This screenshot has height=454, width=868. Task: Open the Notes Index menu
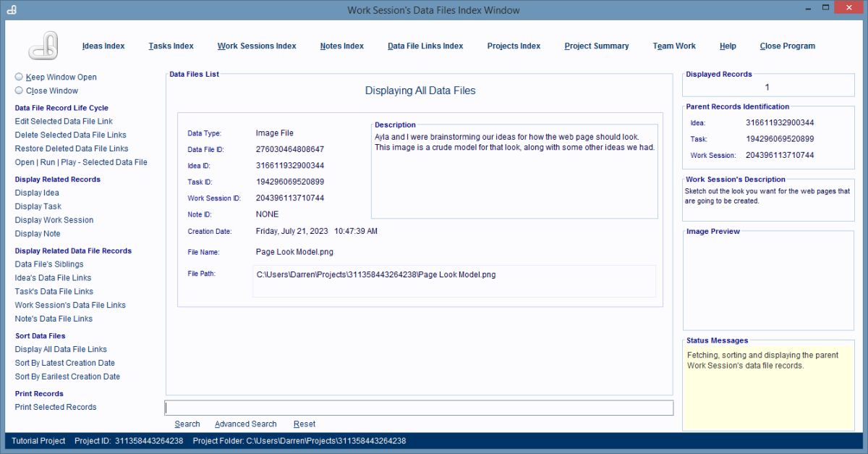point(342,46)
